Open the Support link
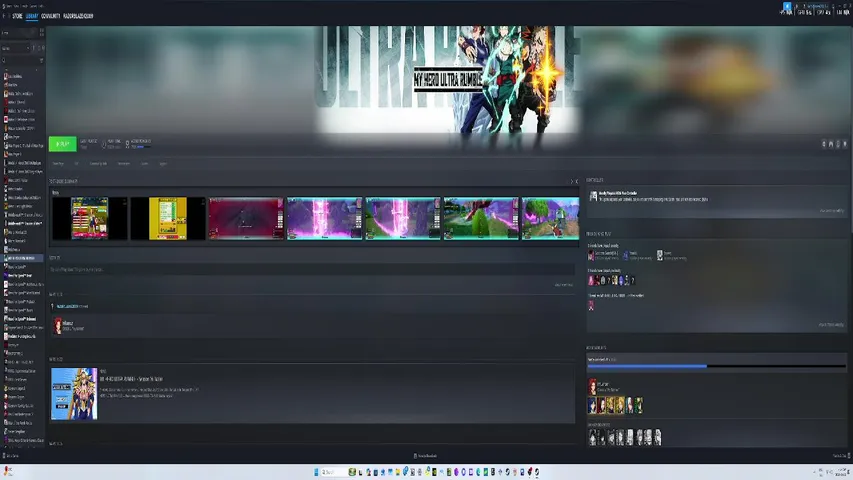Screen dimensions: 853x480 tap(163, 164)
